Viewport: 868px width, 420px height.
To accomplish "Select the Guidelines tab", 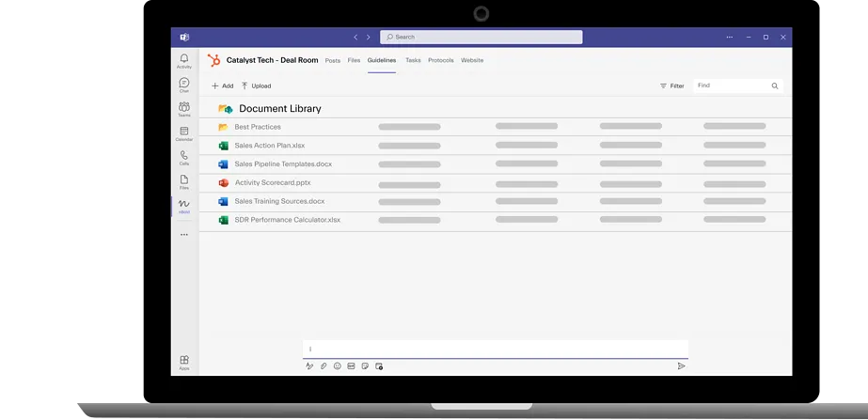I will click(x=382, y=60).
